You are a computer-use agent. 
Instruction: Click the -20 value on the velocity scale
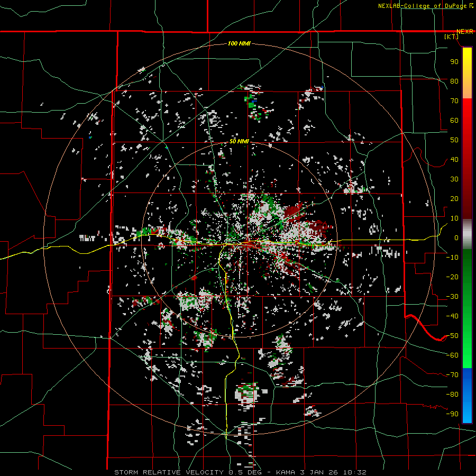pos(452,277)
